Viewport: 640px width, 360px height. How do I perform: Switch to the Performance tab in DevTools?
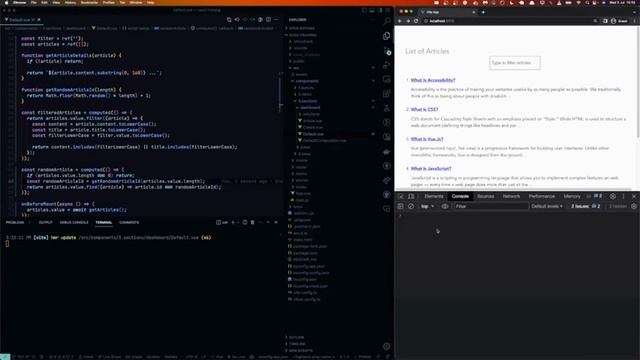[542, 196]
